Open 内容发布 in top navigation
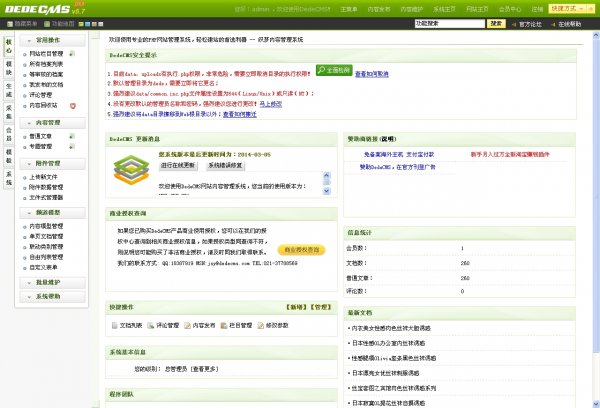This screenshot has width=600, height=408. point(379,9)
